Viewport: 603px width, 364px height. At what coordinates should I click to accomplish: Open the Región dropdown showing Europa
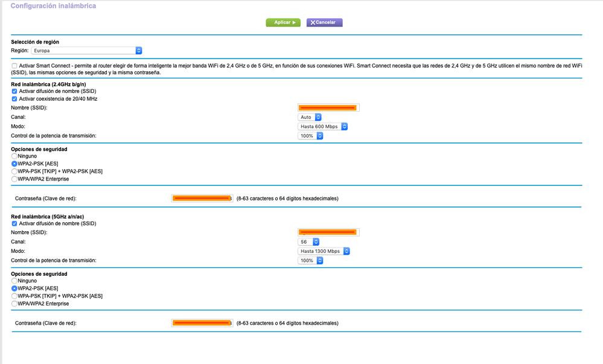pos(86,51)
